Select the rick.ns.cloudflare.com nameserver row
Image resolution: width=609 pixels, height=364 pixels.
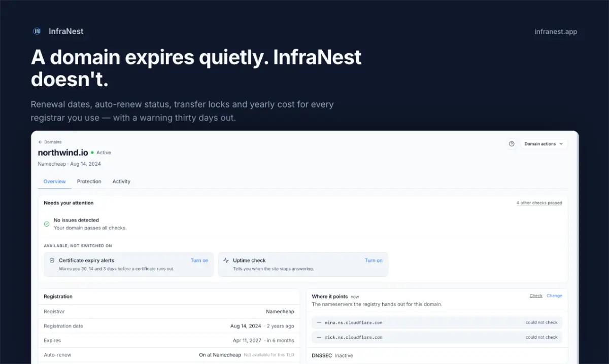(x=437, y=337)
